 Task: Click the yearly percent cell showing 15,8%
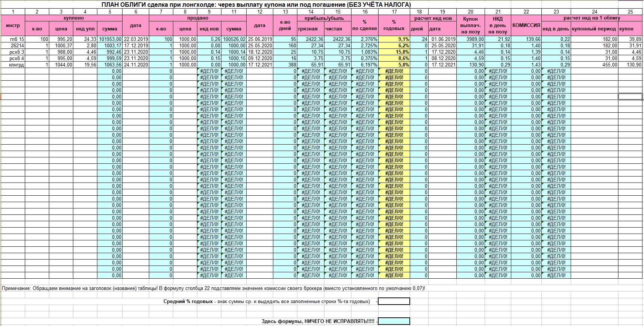394,52
